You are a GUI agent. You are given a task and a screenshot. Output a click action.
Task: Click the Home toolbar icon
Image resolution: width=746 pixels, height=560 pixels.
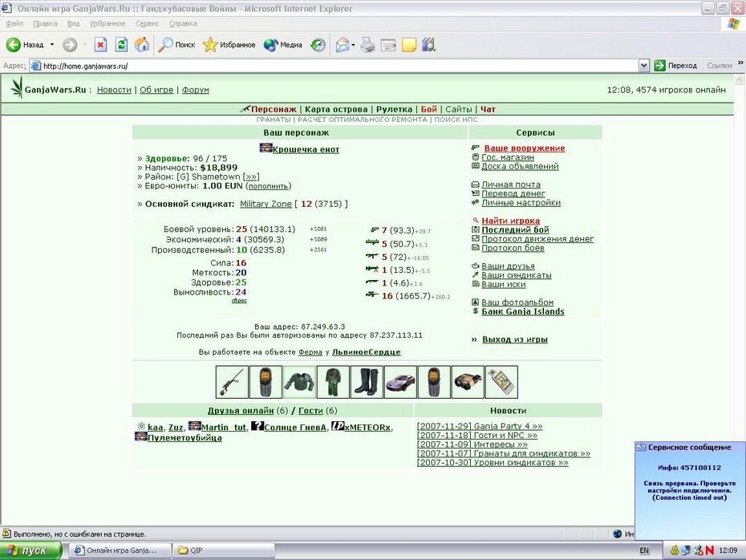[142, 45]
